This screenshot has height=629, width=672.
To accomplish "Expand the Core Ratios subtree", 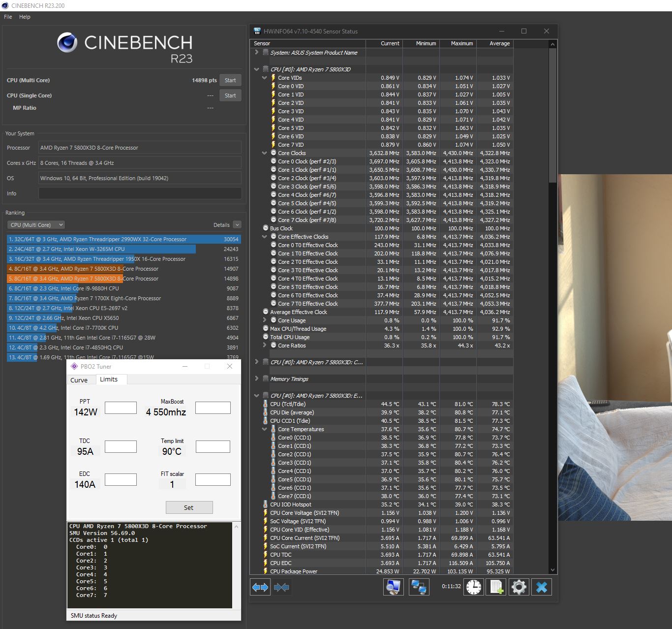I will pyautogui.click(x=264, y=345).
